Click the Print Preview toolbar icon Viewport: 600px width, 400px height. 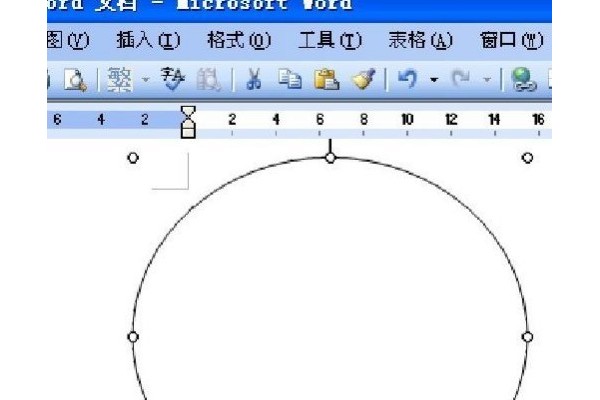click(75, 80)
